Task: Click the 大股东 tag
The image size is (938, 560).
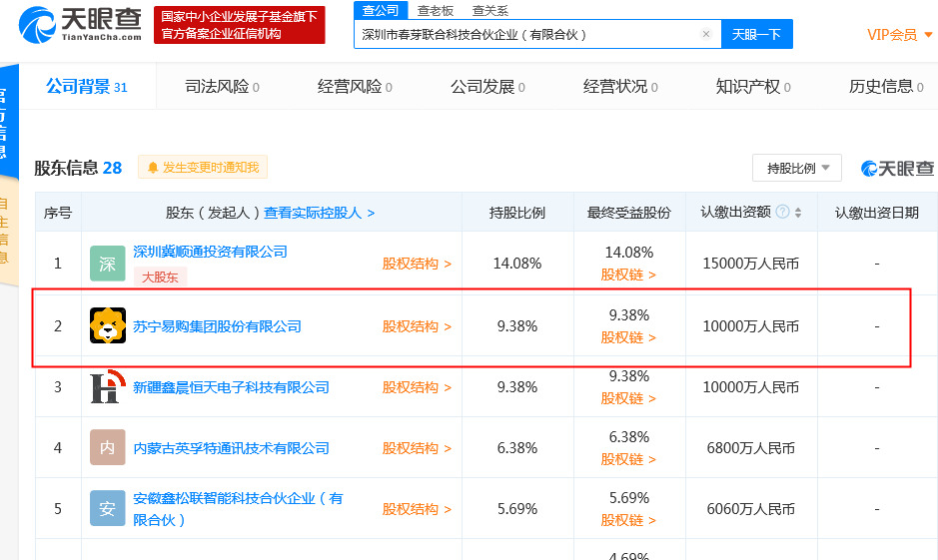Action: click(x=160, y=277)
